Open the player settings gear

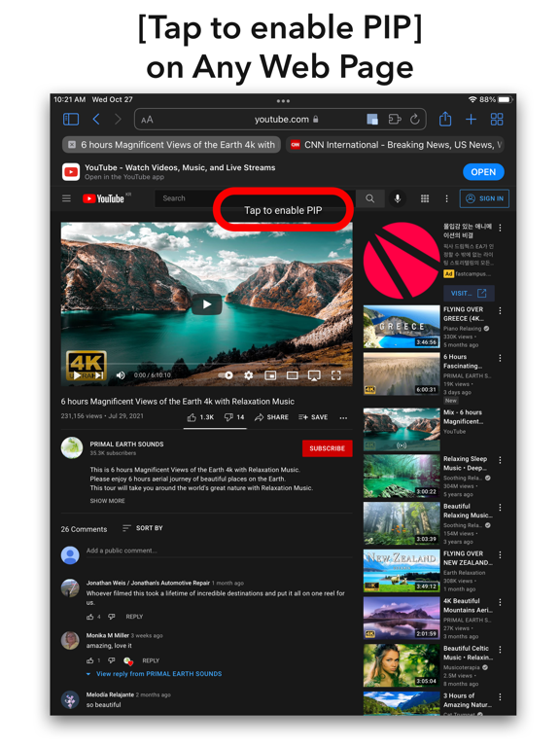pyautogui.click(x=248, y=375)
